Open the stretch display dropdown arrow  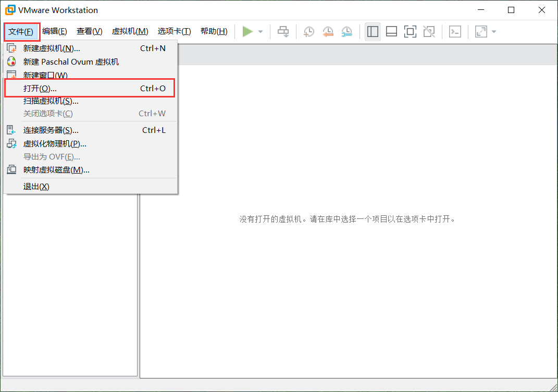(494, 32)
